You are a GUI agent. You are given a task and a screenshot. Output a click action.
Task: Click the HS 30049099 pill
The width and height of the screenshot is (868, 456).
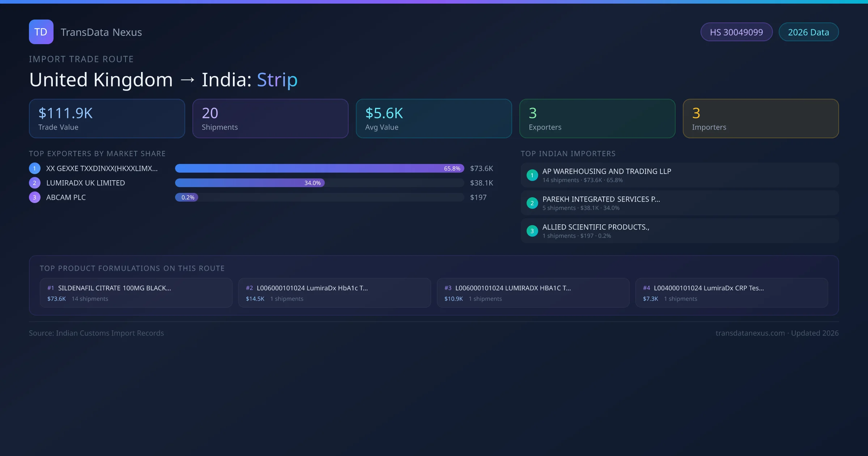pyautogui.click(x=736, y=32)
